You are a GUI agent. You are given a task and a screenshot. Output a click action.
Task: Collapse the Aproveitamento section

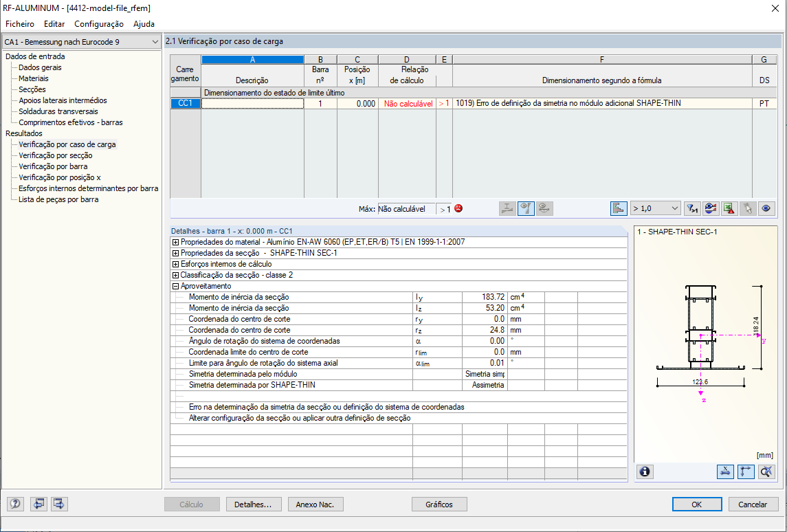(x=176, y=286)
